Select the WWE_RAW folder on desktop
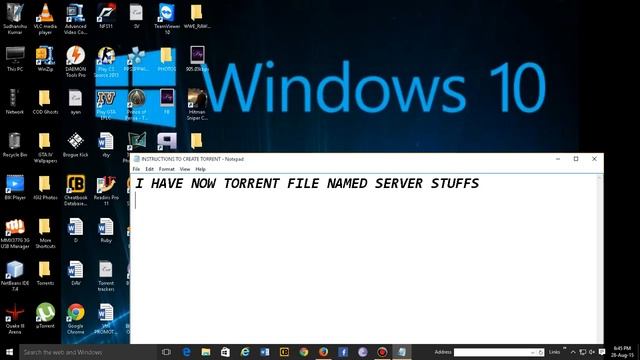The height and width of the screenshot is (360, 640). (197, 16)
